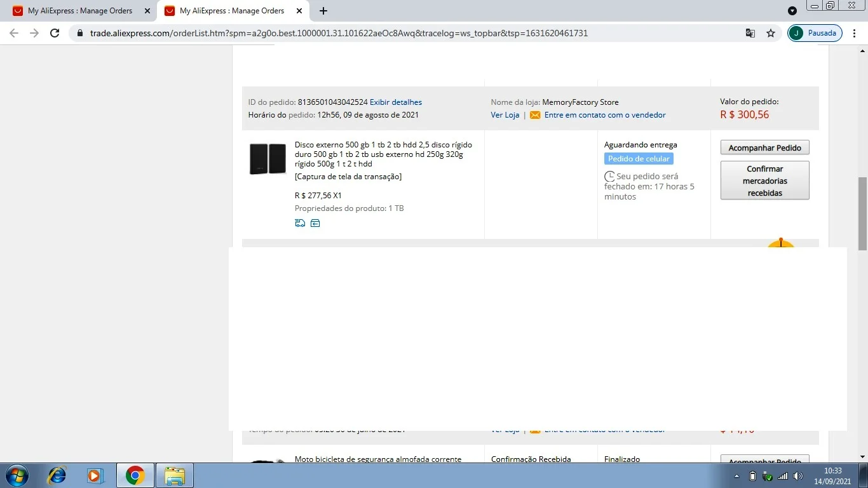
Task: Click the MemoryFactory Store name
Action: pyautogui.click(x=580, y=102)
